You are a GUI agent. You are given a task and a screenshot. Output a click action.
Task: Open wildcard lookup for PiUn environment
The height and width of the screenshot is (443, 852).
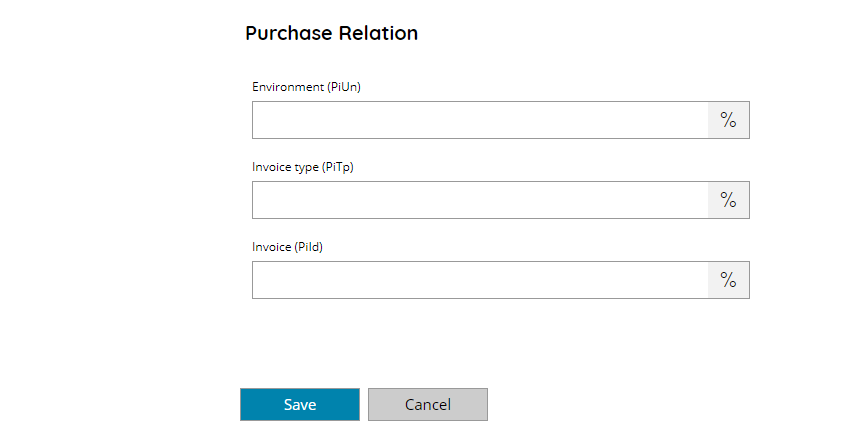(x=728, y=120)
